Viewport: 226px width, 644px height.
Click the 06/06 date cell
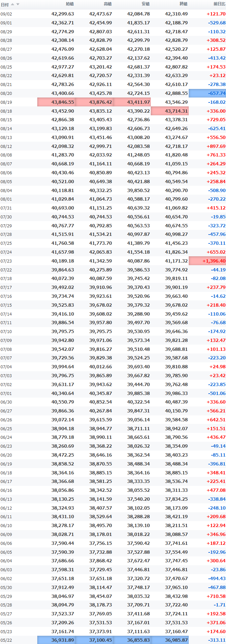(6, 544)
